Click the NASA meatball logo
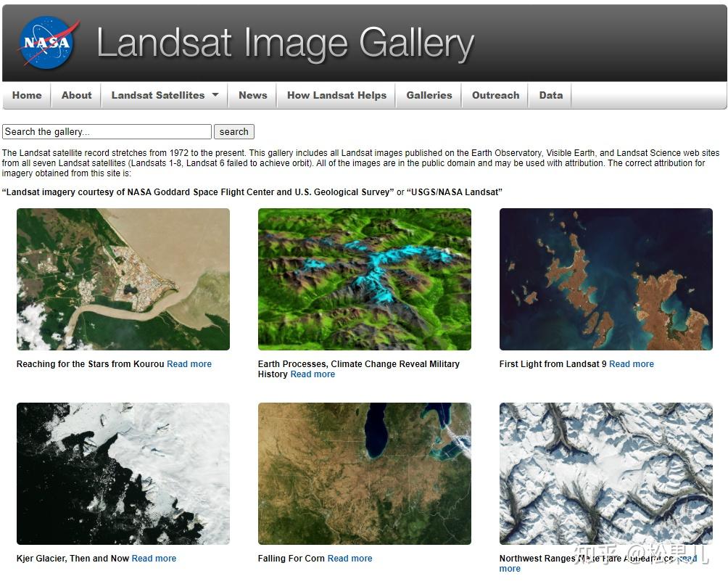 pyautogui.click(x=46, y=42)
